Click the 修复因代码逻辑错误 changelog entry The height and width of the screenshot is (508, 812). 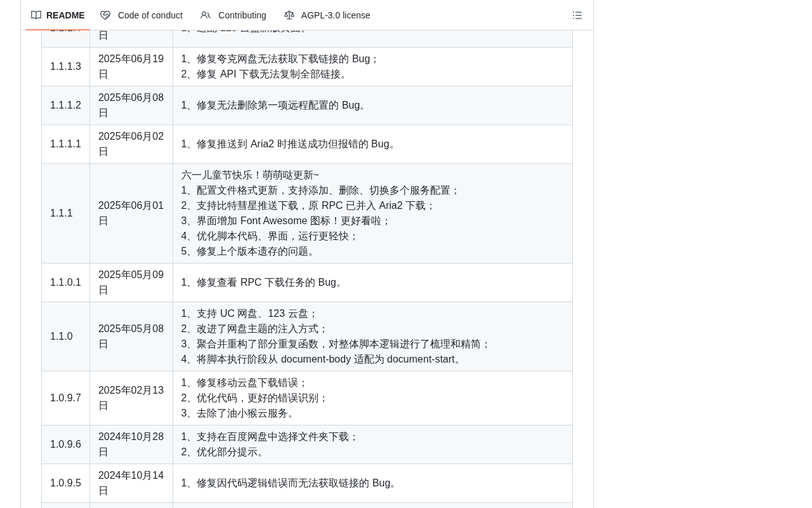pos(291,483)
